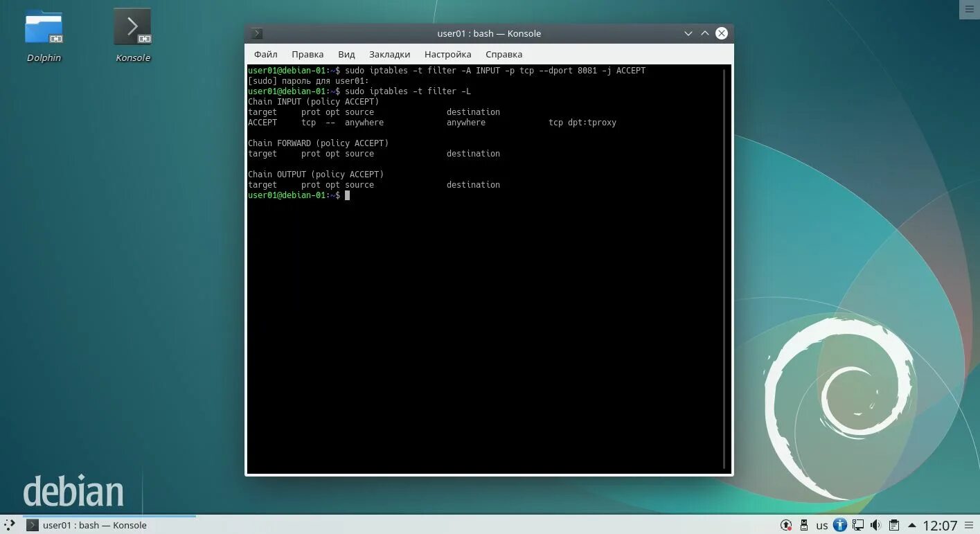Open the Правка menu
This screenshot has height=534, width=980.
tap(308, 54)
